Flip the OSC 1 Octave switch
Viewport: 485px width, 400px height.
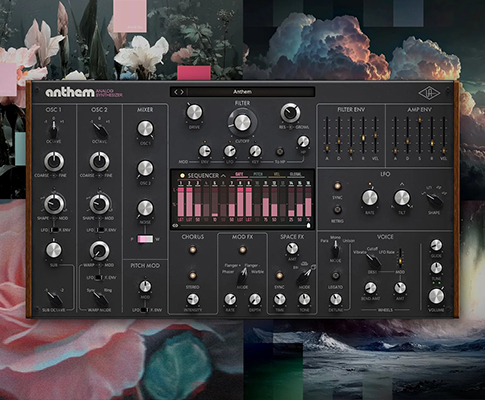(x=53, y=129)
